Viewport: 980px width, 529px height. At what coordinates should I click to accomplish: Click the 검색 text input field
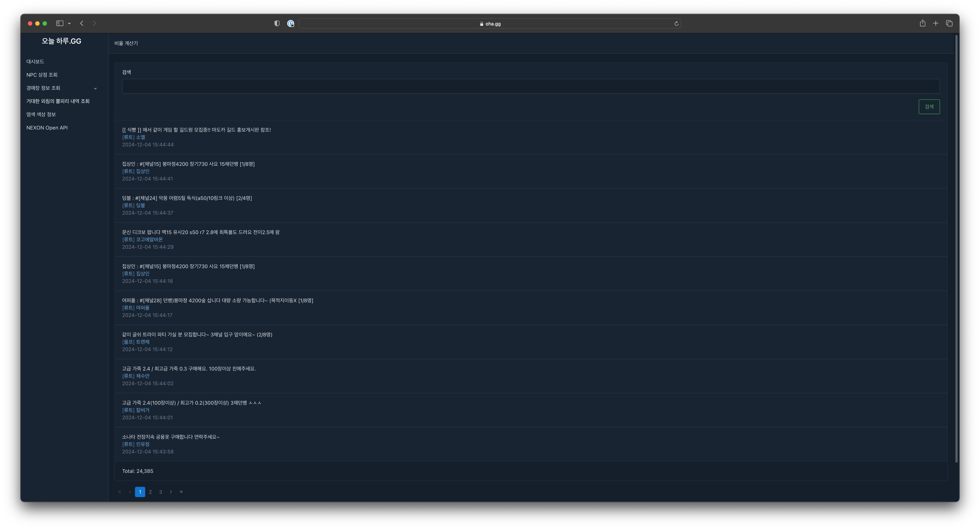click(x=530, y=86)
